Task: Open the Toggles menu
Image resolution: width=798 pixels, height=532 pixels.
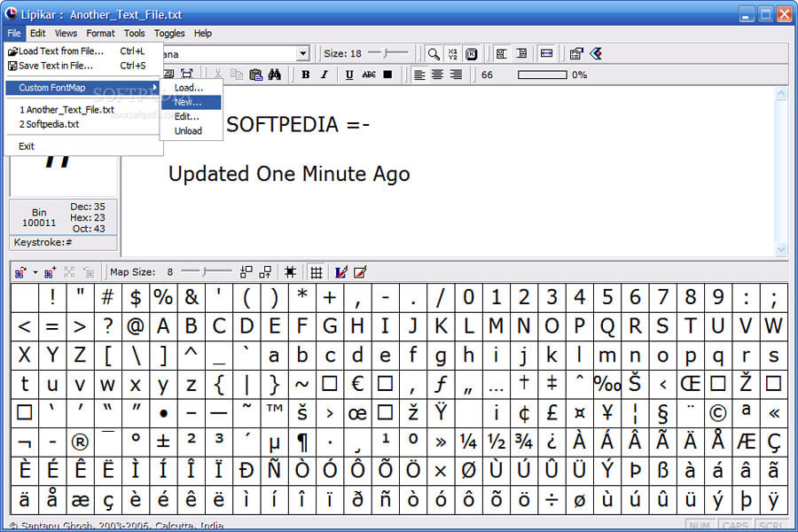Action: (169, 33)
